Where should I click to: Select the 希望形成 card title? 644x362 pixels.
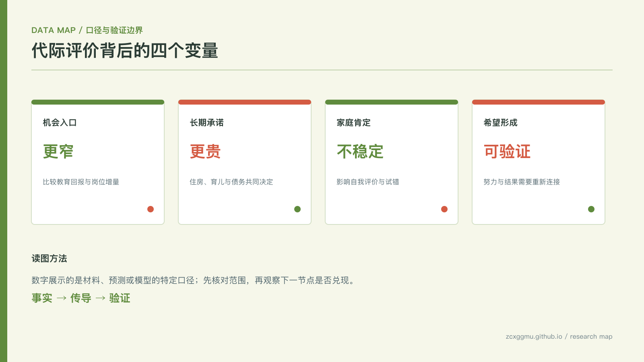coord(501,123)
